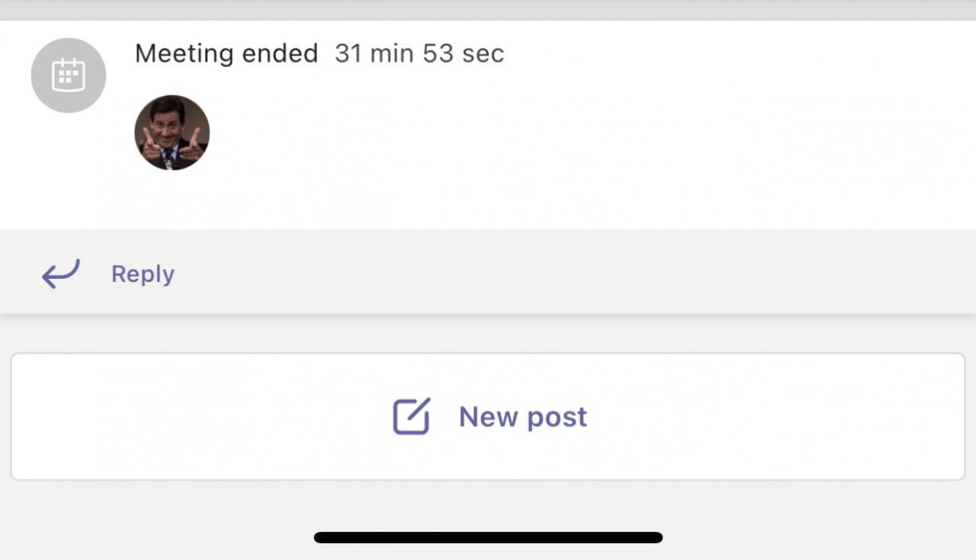
Task: Click white space below the participant avatar
Action: (172, 202)
